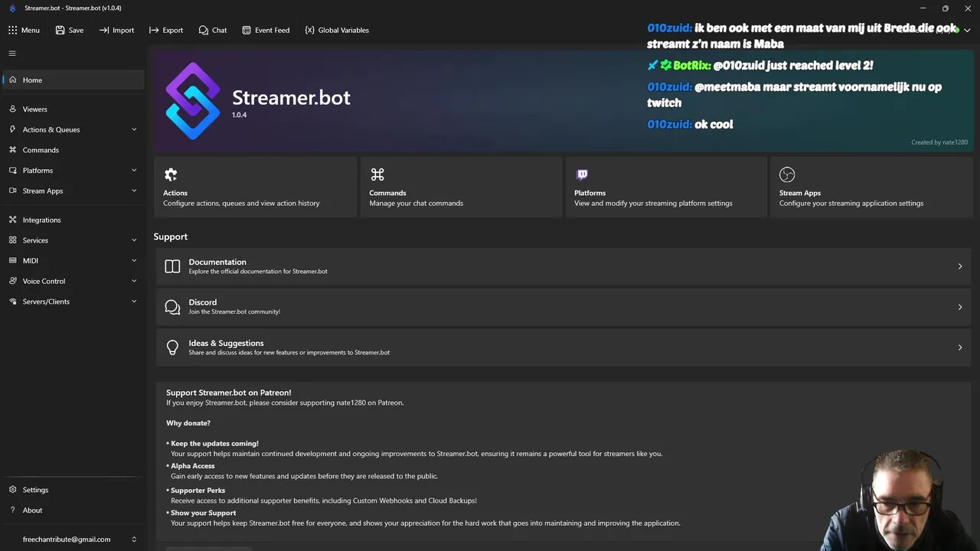Select Home in the sidebar
Image resolution: width=980 pixels, height=551 pixels.
[x=73, y=80]
